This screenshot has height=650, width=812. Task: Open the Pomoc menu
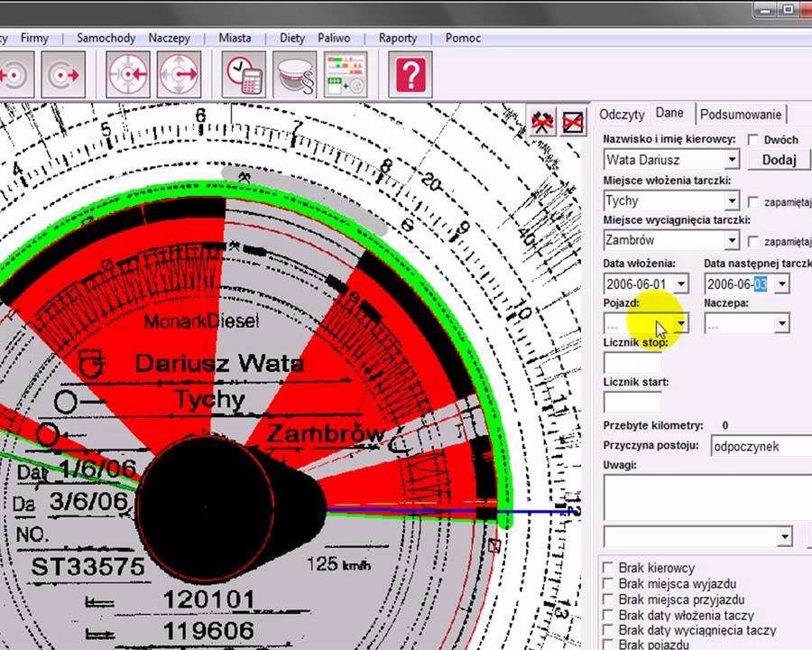(x=463, y=38)
